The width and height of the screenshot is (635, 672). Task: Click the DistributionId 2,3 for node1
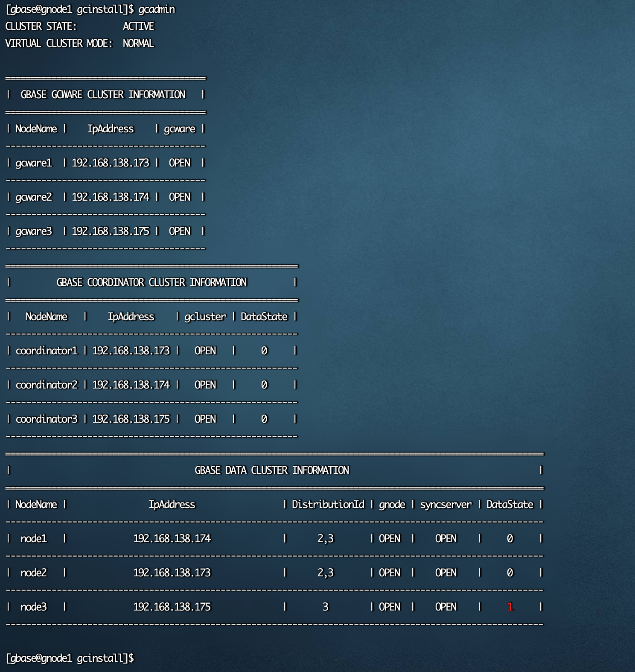[326, 539]
